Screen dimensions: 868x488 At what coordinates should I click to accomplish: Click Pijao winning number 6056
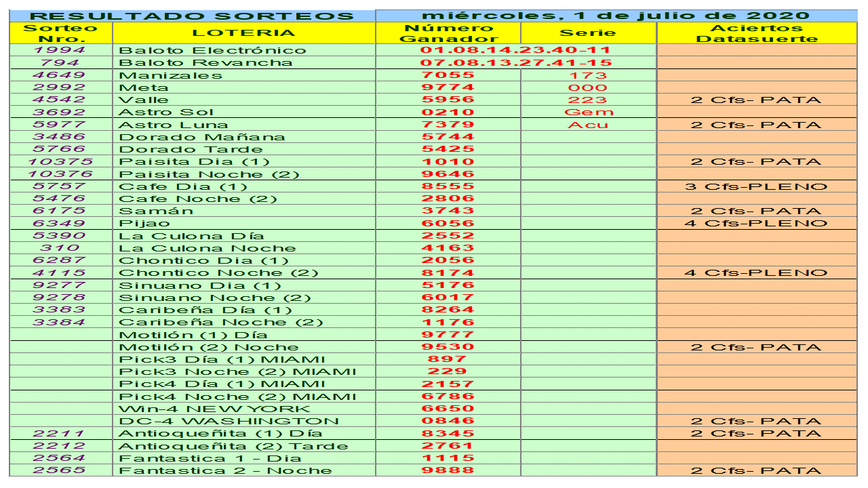(x=448, y=224)
